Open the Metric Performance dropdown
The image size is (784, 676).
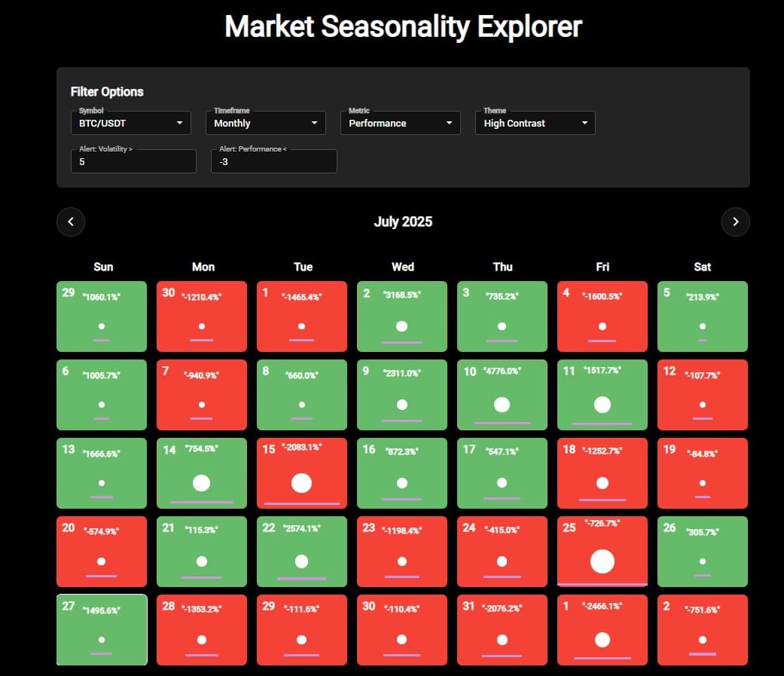401,123
